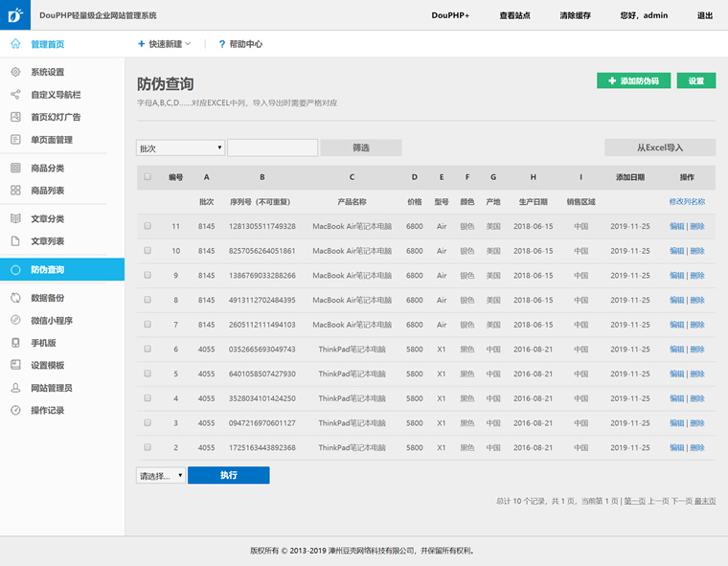This screenshot has width=728, height=566.
Task: Click the circle icon for 防伪查询
Action: 15,269
